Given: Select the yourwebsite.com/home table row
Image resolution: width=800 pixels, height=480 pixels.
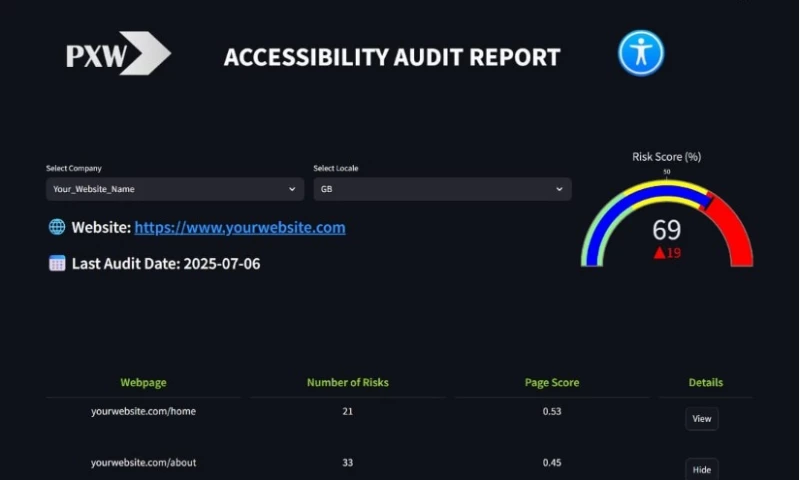Looking at the screenshot, I should (143, 411).
